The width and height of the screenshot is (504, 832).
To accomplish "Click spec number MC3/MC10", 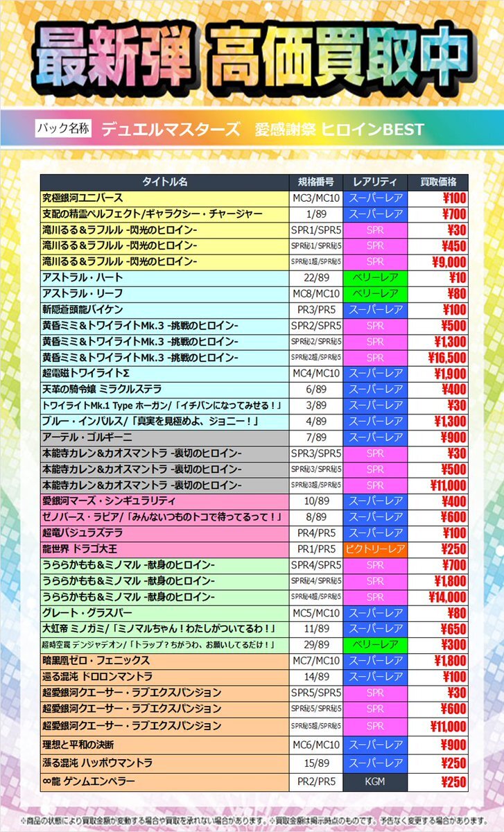I will coord(315,198).
